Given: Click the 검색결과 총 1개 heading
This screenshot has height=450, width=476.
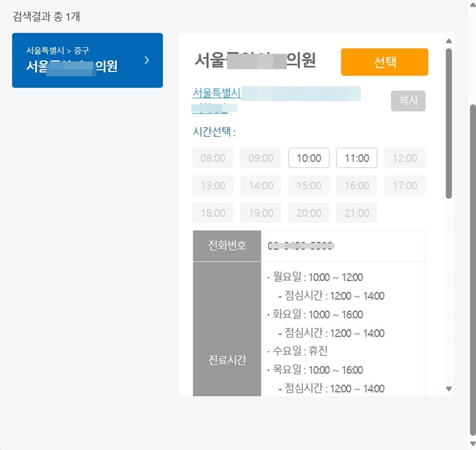Looking at the screenshot, I should 46,17.
